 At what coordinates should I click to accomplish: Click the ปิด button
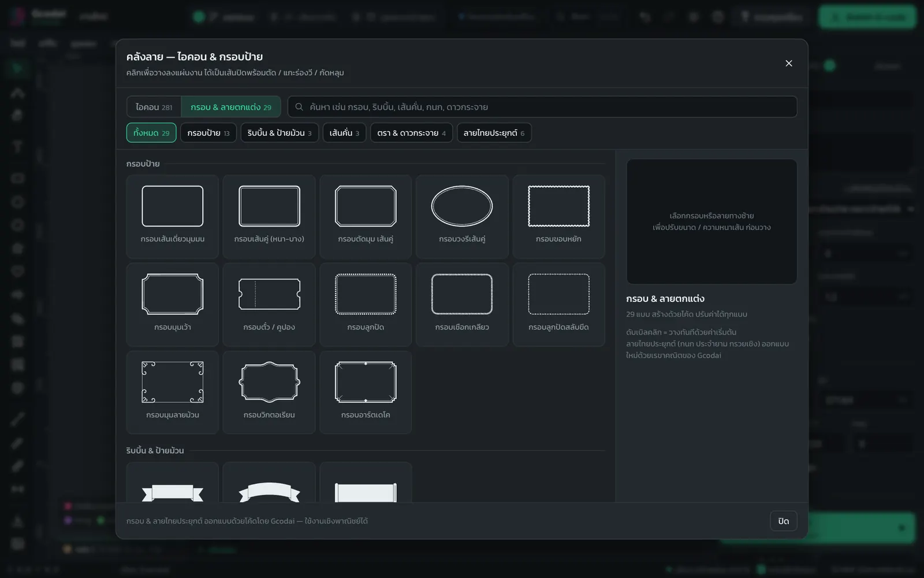point(784,521)
